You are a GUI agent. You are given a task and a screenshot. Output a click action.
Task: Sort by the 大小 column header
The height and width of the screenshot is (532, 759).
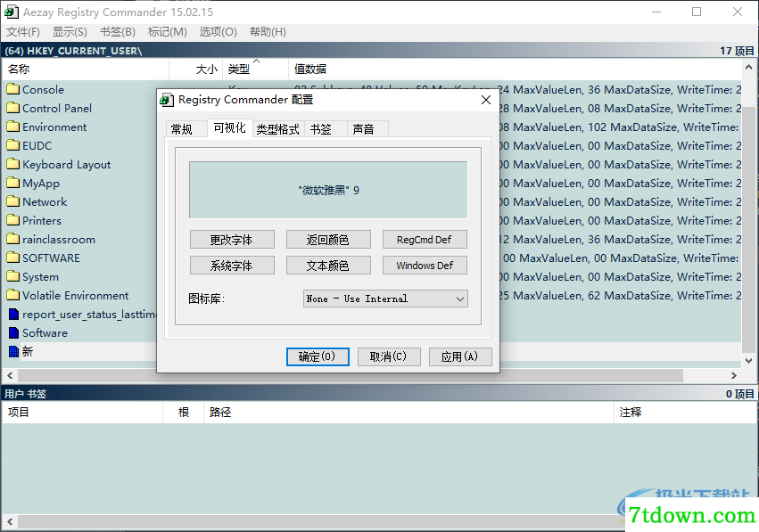click(195, 70)
